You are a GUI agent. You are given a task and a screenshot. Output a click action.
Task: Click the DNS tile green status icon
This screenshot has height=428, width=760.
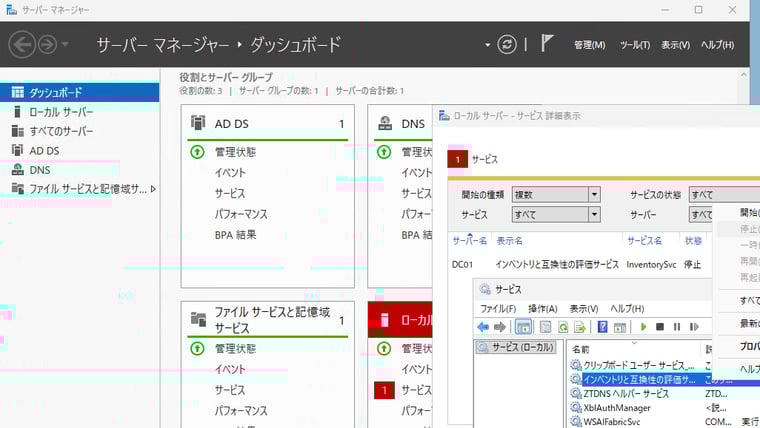(x=384, y=152)
